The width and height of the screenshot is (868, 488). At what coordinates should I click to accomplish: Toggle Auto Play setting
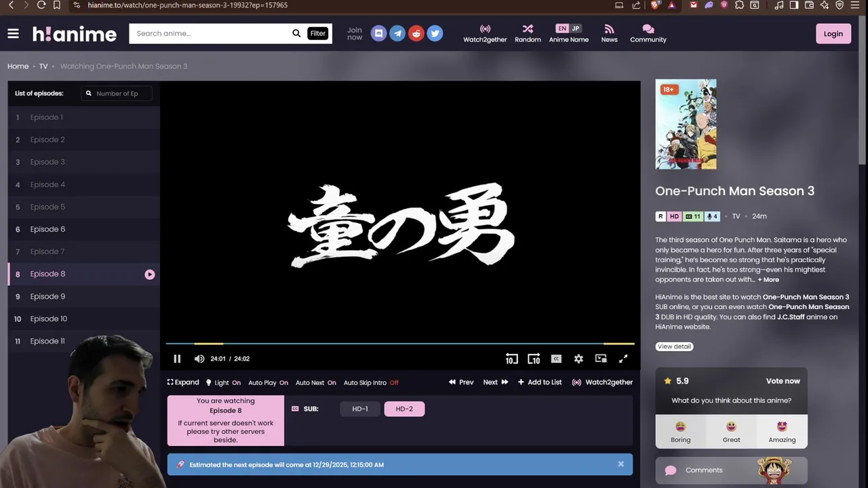(268, 382)
